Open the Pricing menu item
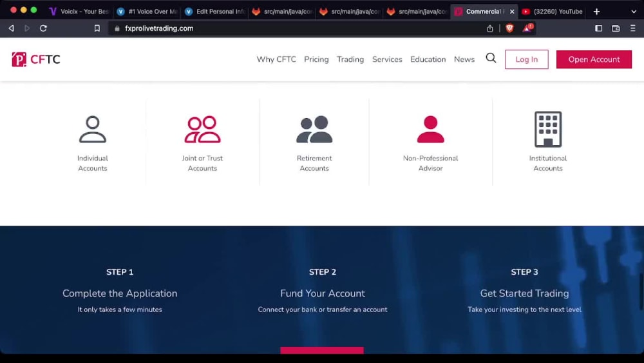The image size is (644, 363). (x=316, y=59)
